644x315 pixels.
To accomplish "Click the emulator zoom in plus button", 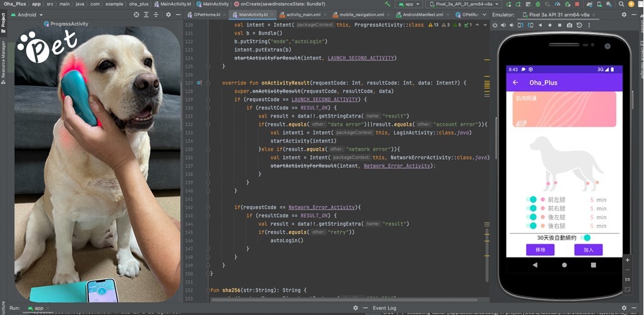I will click(628, 259).
